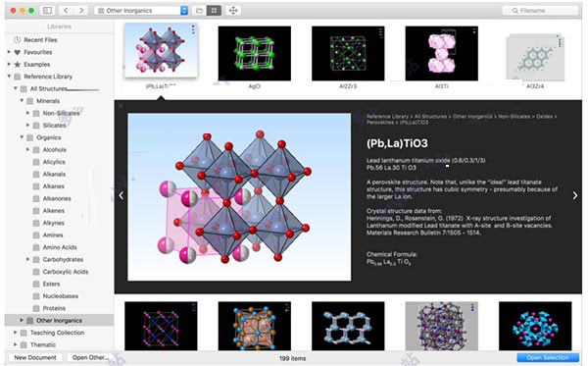The image size is (588, 366).
Task: Select the Alkenes folder
Action: coord(48,211)
